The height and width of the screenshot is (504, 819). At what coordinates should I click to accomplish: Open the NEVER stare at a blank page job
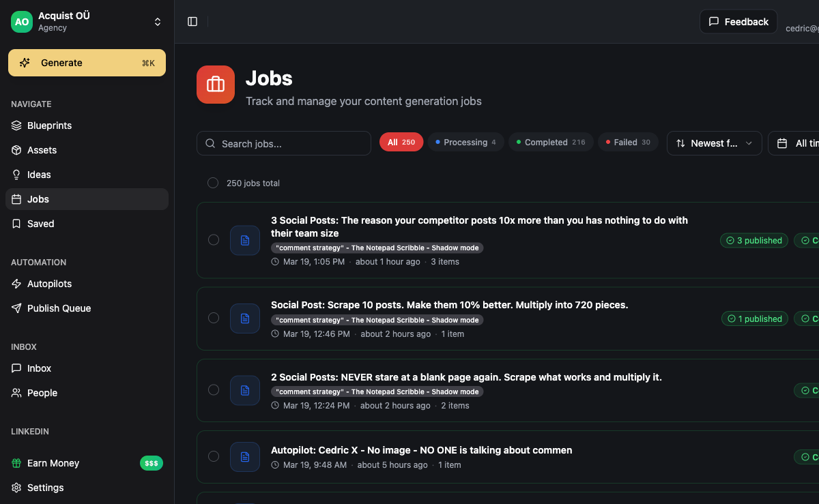coord(466,377)
